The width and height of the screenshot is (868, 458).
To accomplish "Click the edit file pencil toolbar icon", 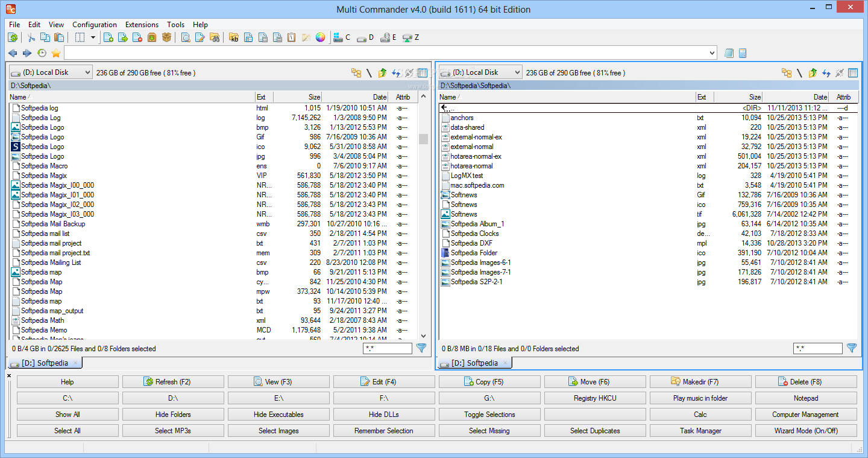I will pos(200,37).
